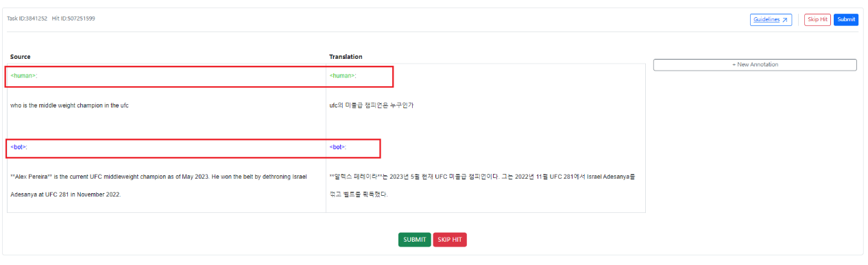868x265 pixels.
Task: Click the Task ID:3841252 label
Action: [x=27, y=18]
